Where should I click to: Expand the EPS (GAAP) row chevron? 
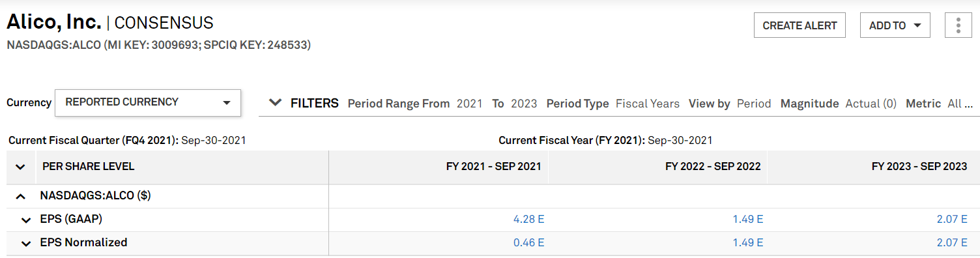click(26, 220)
